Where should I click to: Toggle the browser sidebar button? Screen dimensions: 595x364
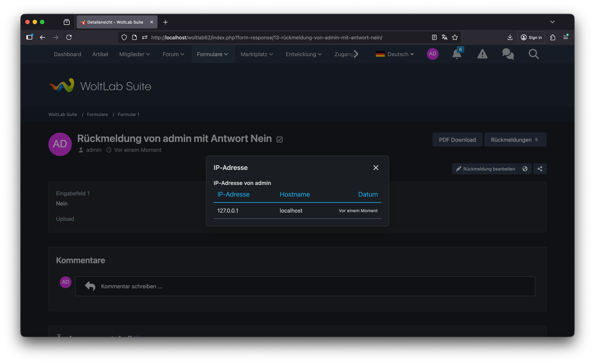coord(29,37)
